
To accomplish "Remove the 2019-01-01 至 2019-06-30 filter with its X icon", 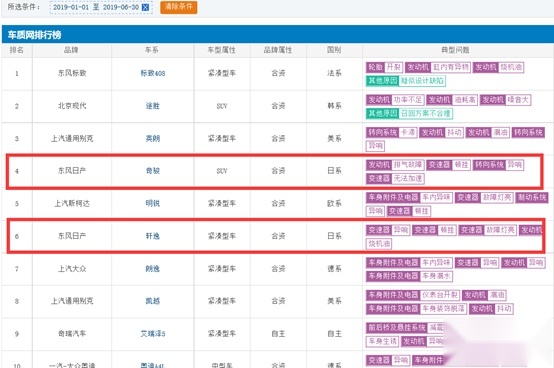I will tap(145, 7).
